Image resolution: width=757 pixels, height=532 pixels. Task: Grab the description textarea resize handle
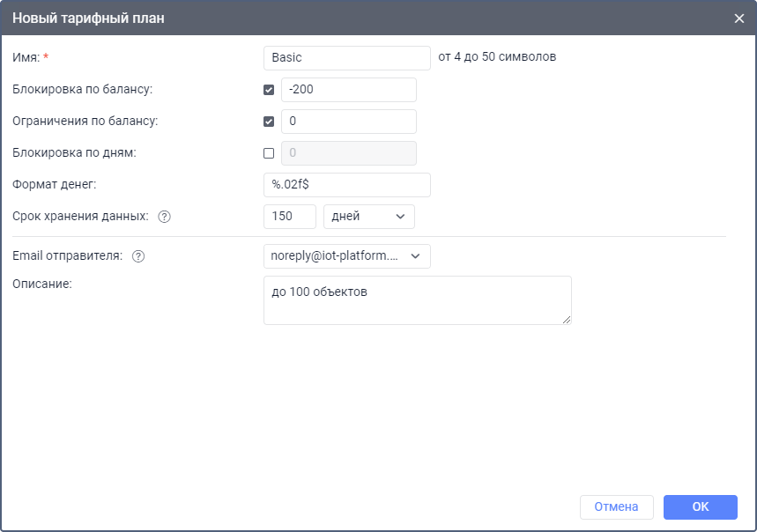pos(567,320)
